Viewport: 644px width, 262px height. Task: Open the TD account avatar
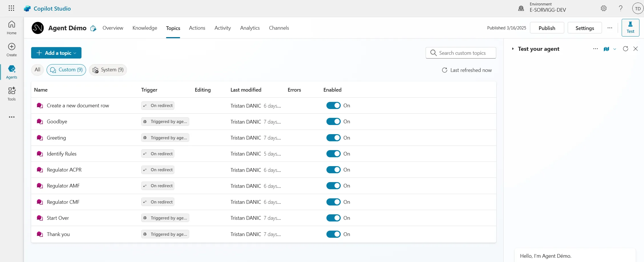pyautogui.click(x=638, y=9)
